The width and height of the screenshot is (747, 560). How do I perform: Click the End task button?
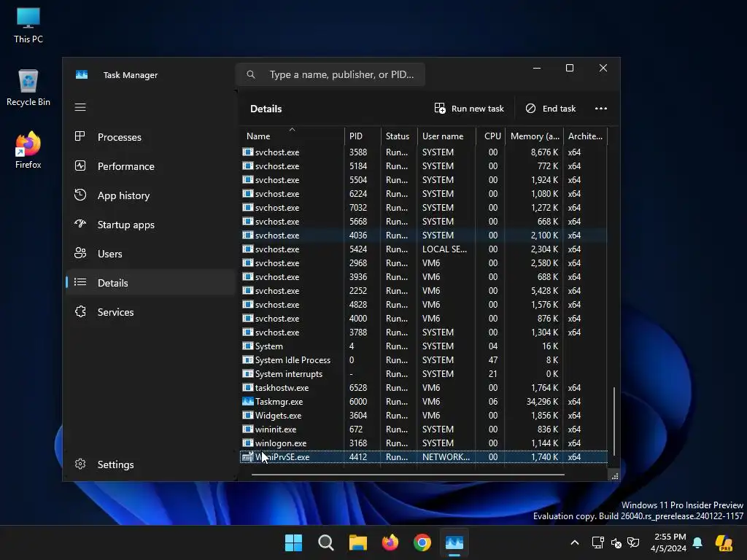[551, 109]
